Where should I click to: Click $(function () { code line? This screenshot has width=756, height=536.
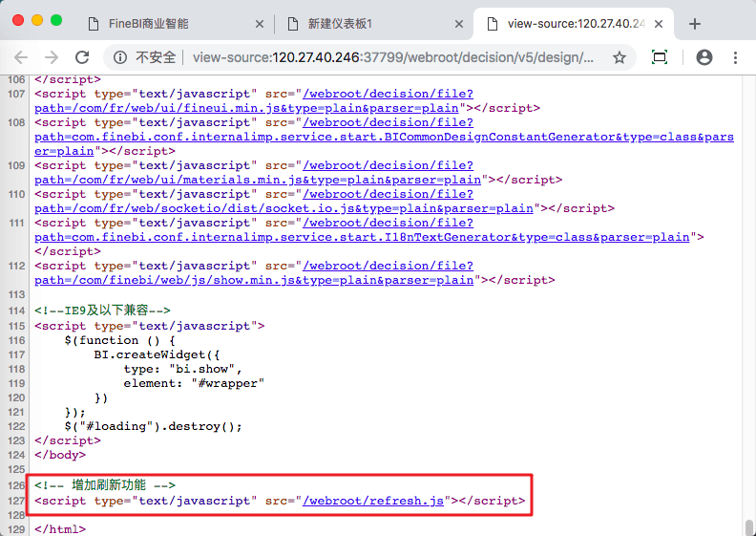point(119,340)
